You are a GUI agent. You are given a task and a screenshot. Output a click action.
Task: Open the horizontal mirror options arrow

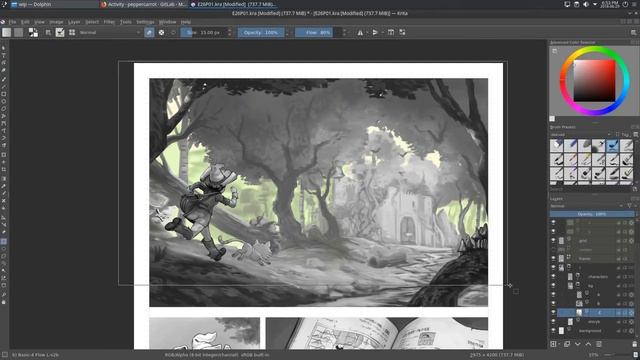[367, 32]
